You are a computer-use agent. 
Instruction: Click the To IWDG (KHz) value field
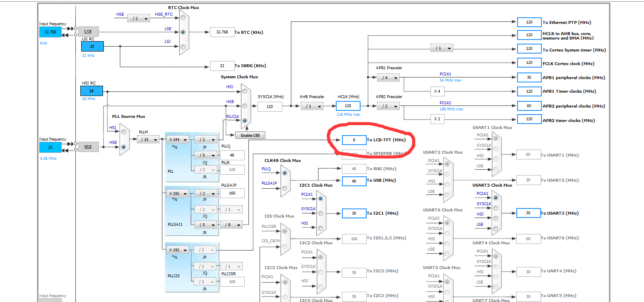click(x=222, y=66)
